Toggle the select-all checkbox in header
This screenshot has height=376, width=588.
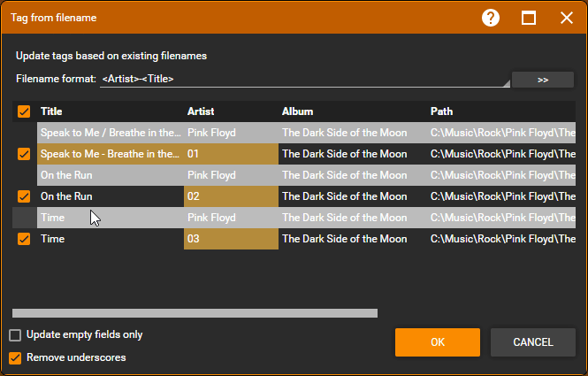pos(24,111)
